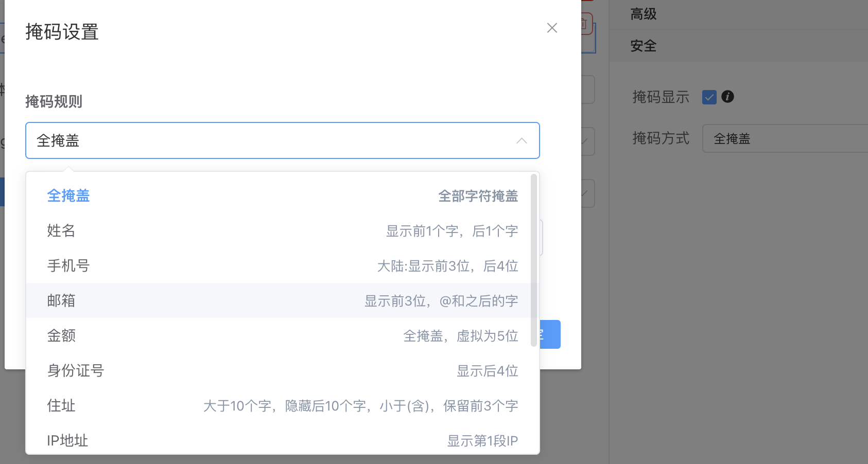Select the highlighted 全掩盖 option in the list
This screenshot has height=464, width=868.
(x=68, y=196)
